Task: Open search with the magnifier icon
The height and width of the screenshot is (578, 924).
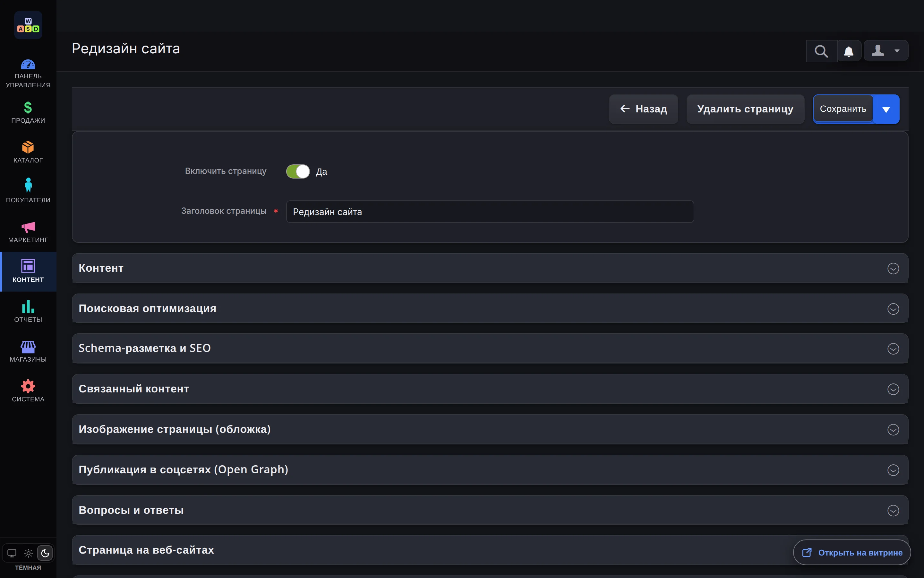Action: 821,51
